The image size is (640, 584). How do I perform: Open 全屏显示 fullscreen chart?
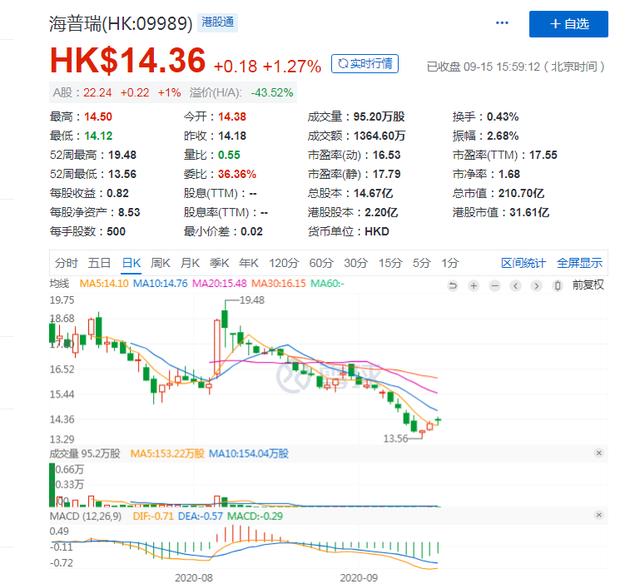pyautogui.click(x=580, y=263)
